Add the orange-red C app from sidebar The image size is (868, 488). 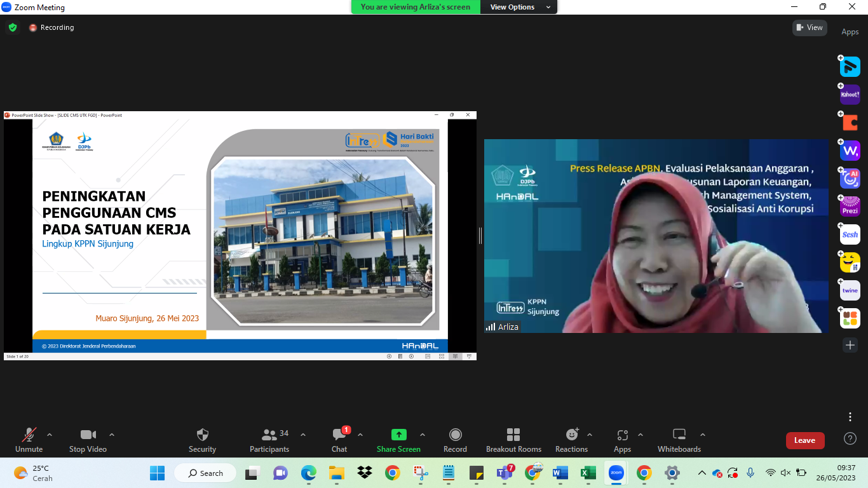(850, 122)
